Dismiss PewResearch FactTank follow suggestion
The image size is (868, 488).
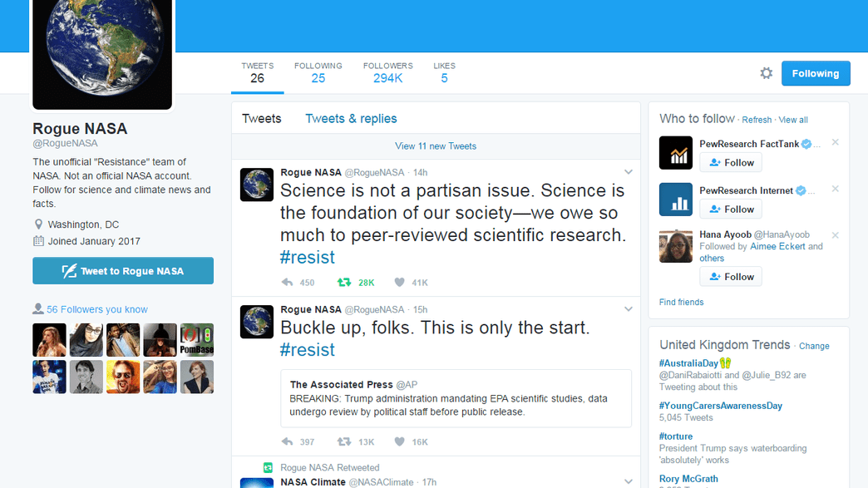[836, 142]
